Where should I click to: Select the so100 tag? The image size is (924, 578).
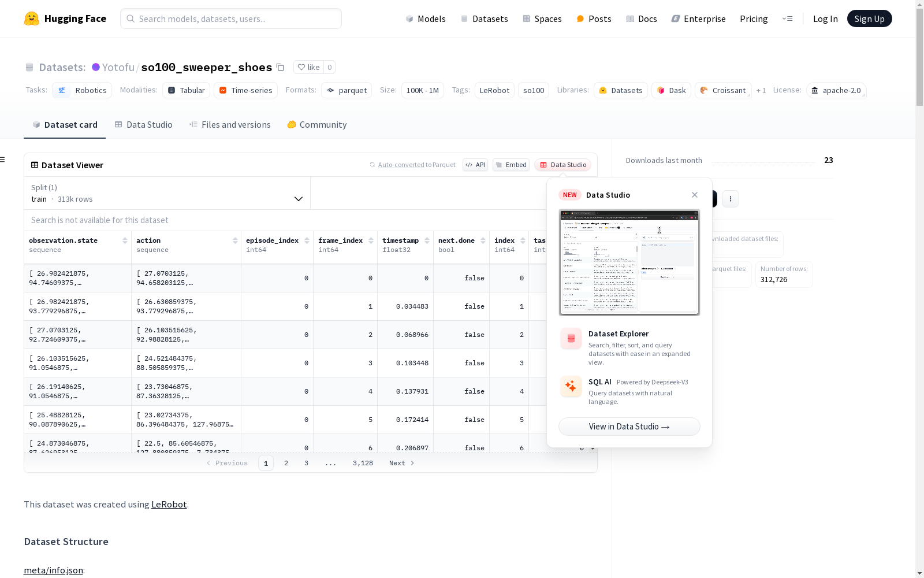(x=534, y=90)
